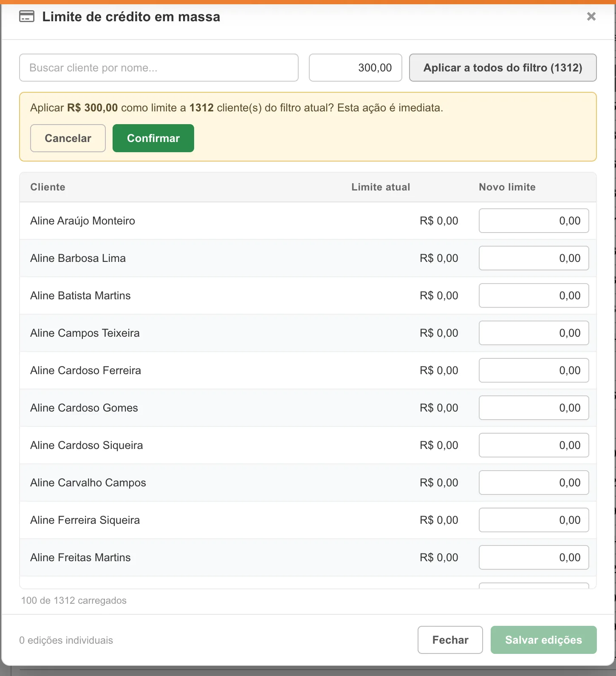
Task: Click the 0 edições individuais counter
Action: [66, 640]
